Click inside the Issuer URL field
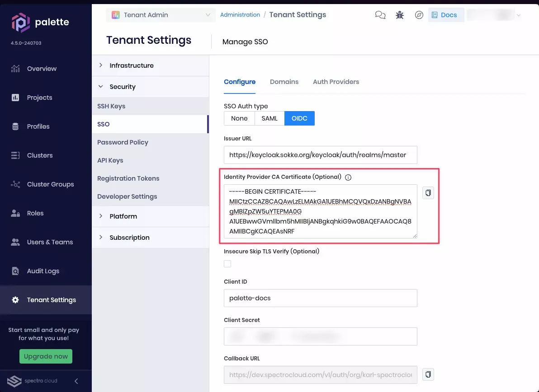 320,155
